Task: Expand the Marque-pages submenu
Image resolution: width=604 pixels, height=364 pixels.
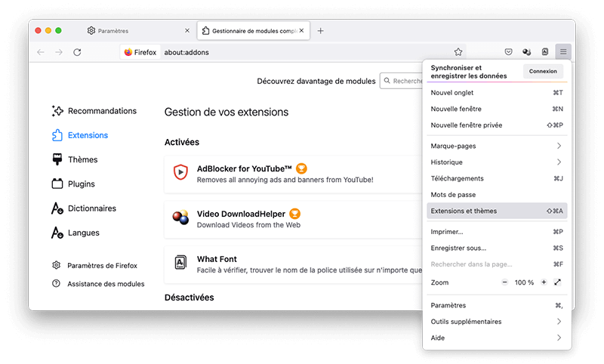Action: pos(497,146)
